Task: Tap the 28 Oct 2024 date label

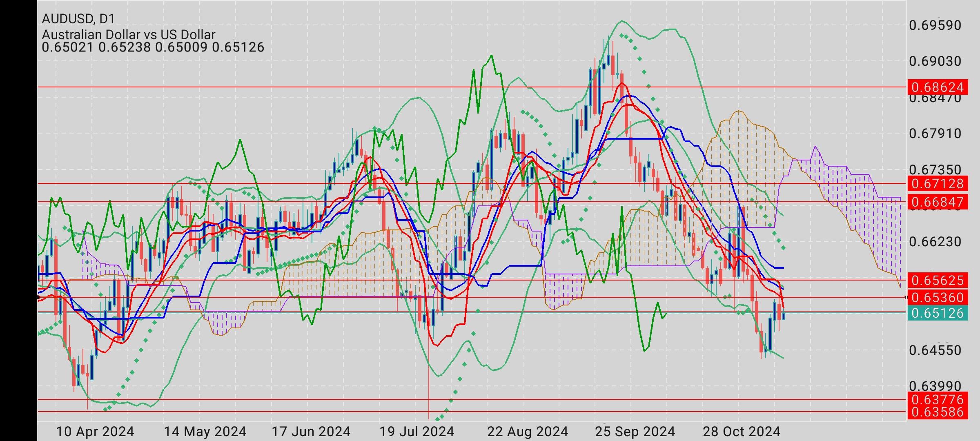Action: tap(742, 432)
